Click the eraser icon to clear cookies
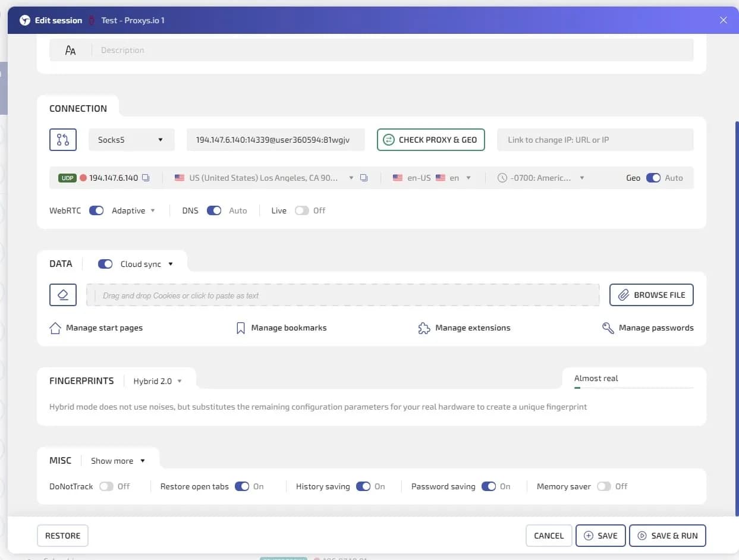This screenshot has height=560, width=739. coord(63,295)
